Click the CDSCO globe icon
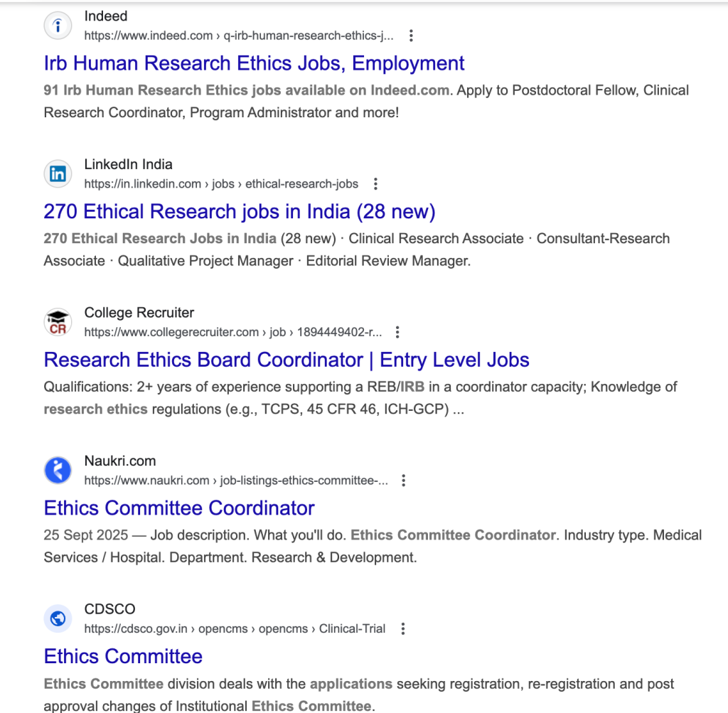The width and height of the screenshot is (728, 713). tap(58, 619)
